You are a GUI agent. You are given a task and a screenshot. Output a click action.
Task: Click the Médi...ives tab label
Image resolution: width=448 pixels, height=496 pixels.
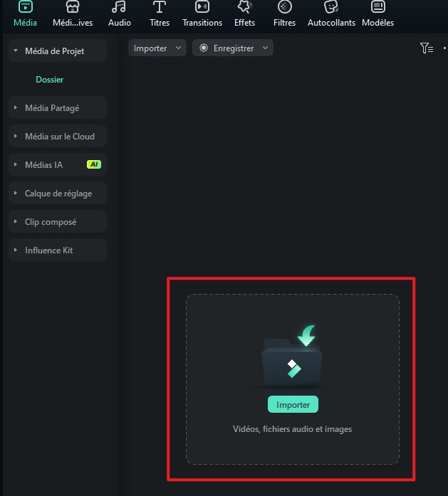73,23
